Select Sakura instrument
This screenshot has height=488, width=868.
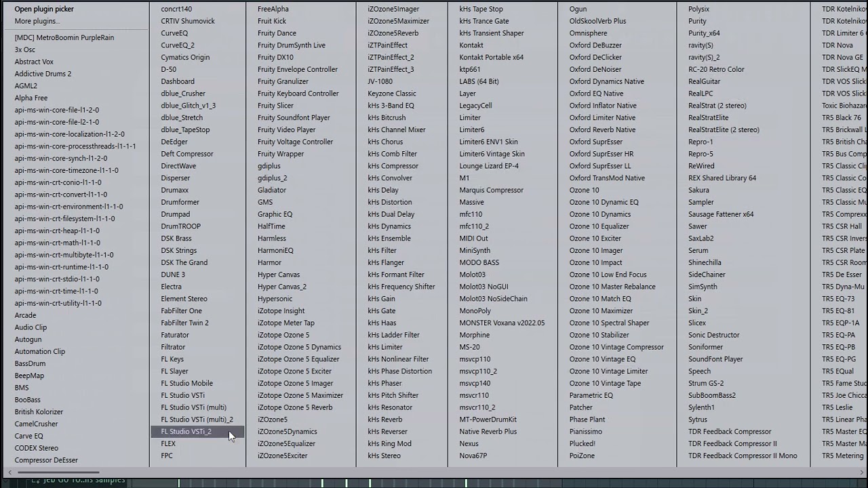coord(698,190)
